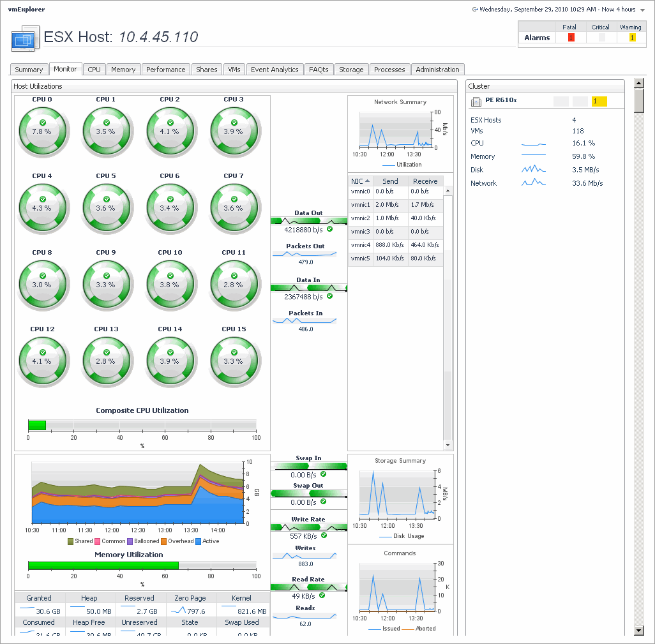Switch to the Performance tab
Screen dimensions: 655x644
[x=165, y=70]
